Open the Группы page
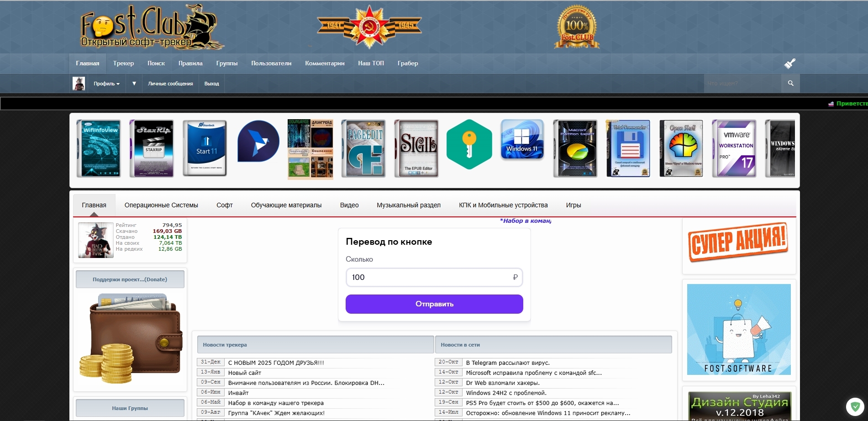 227,63
